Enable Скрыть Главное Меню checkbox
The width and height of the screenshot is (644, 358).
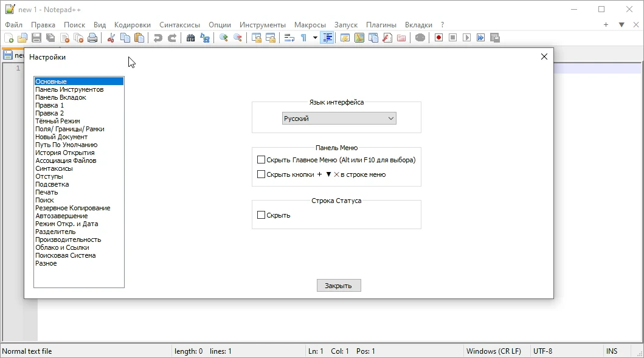tap(261, 160)
